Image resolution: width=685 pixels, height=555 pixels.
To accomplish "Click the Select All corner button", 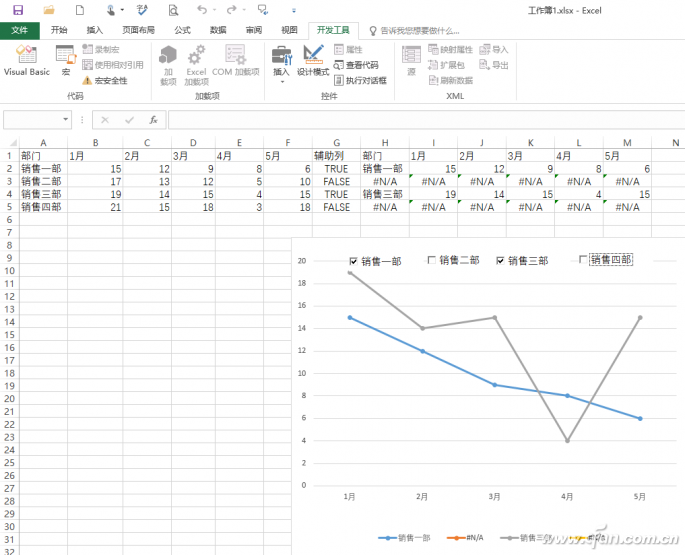I will tap(12, 142).
